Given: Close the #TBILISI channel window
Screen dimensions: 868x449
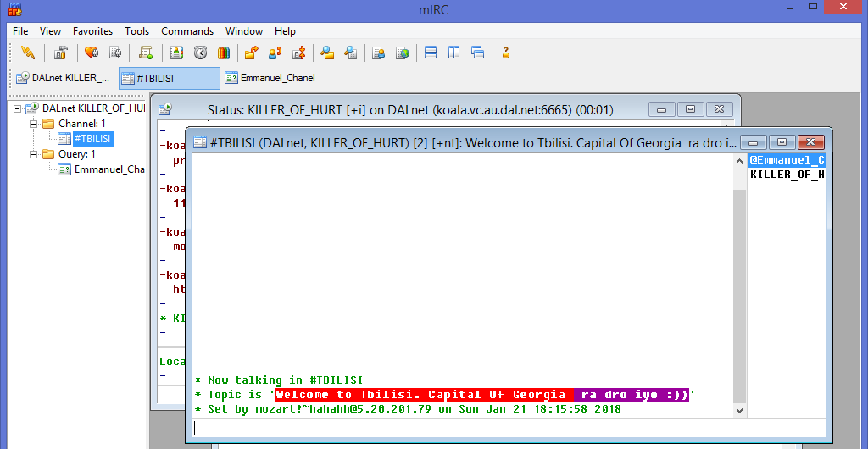Looking at the screenshot, I should click(811, 142).
